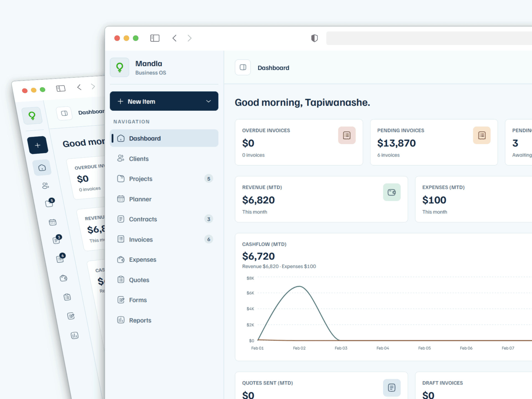532x399 pixels.
Task: Click the Planner calendar icon
Action: [121, 199]
